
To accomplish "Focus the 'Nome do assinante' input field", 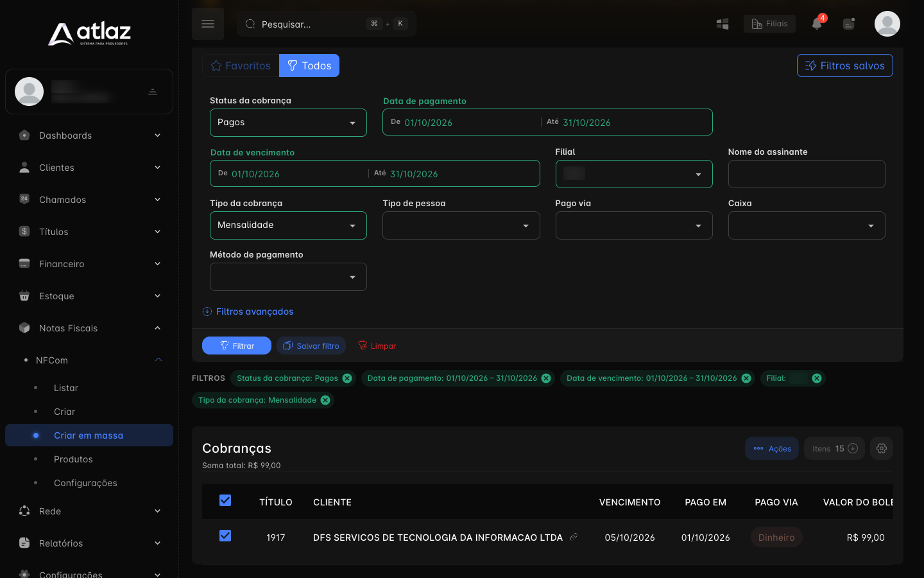I will point(807,174).
